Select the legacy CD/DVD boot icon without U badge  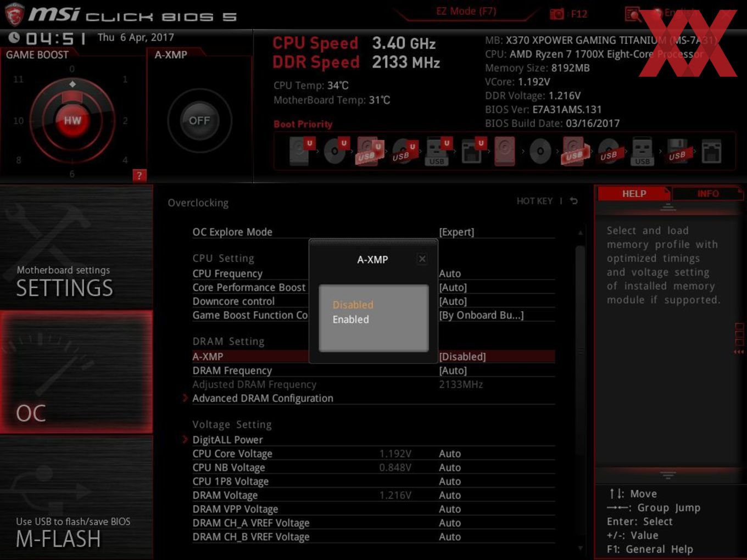540,151
